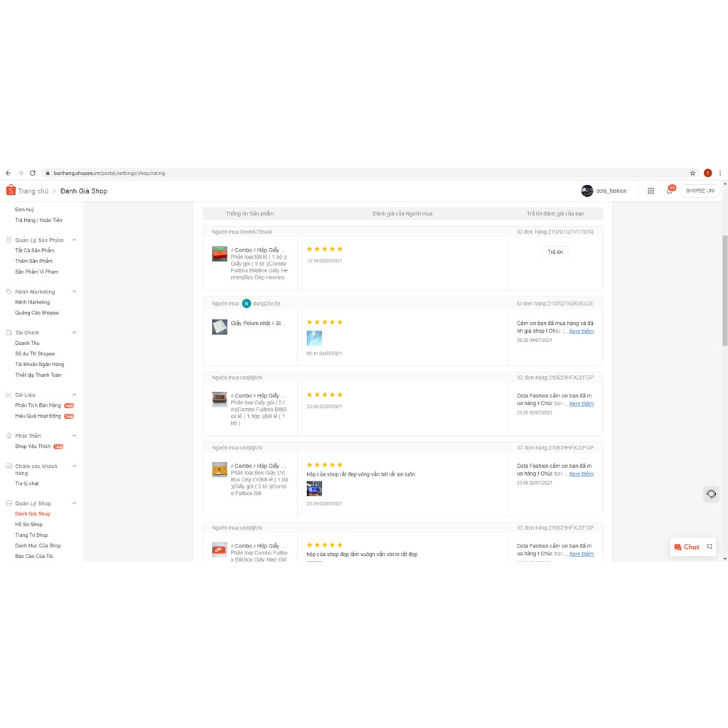Open the dota_fashion profile avatar

pos(587,191)
